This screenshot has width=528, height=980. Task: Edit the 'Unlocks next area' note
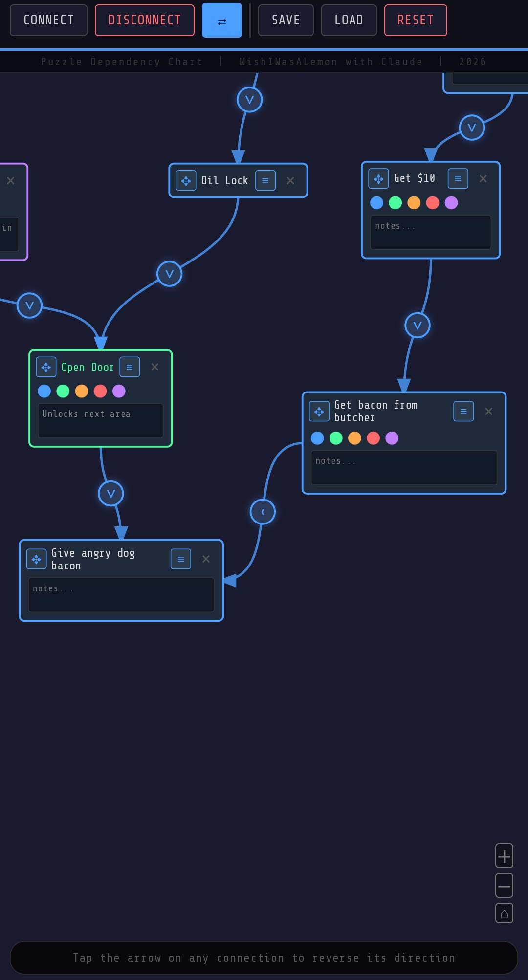[101, 421]
